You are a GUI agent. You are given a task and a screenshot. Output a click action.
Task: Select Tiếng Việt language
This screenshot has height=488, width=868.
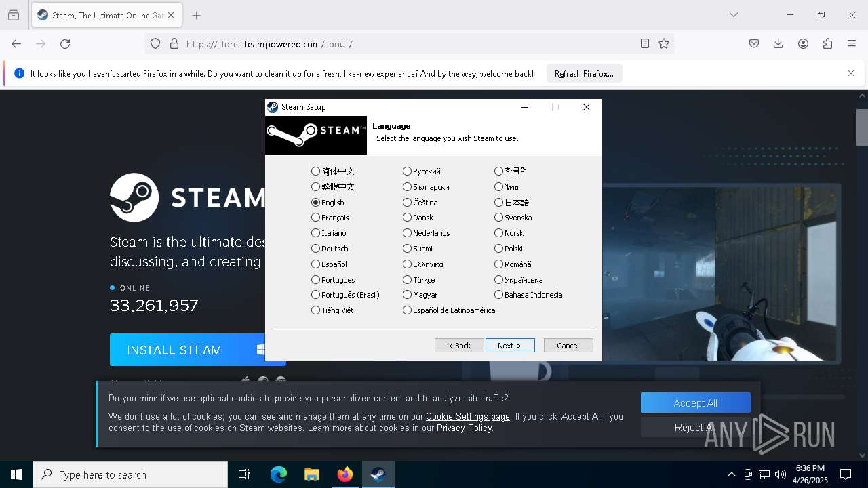click(332, 310)
